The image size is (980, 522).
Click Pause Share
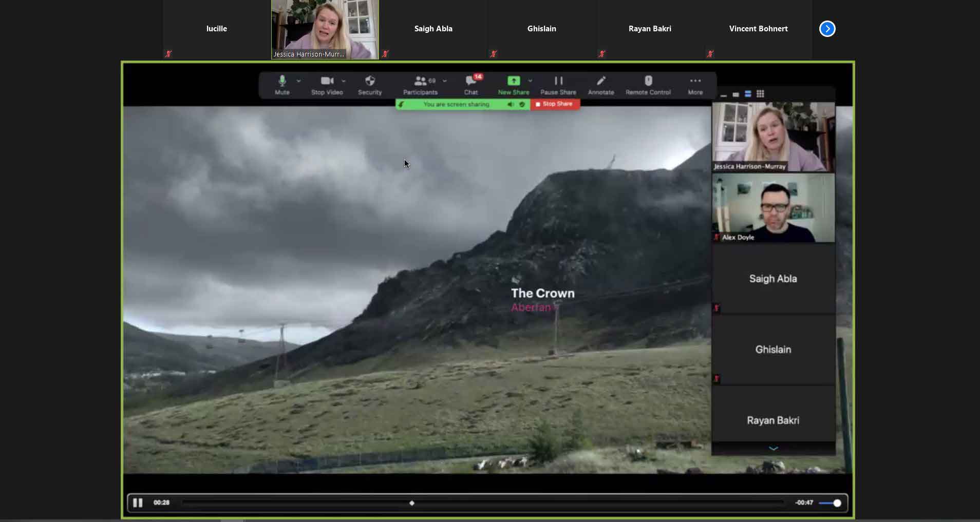click(558, 85)
